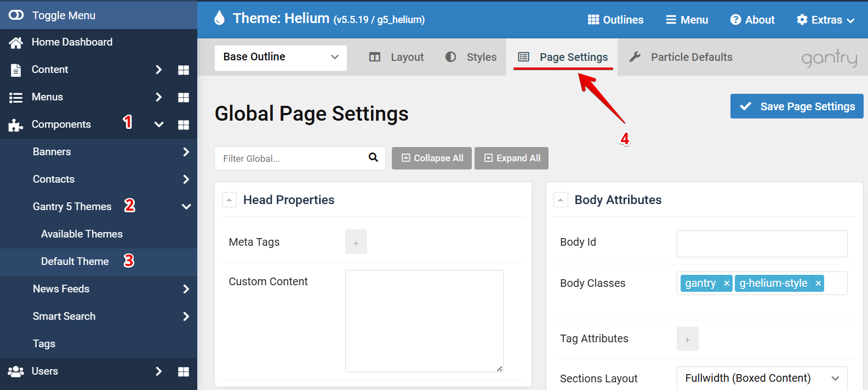Click the filter search magnifier icon

[x=374, y=157]
